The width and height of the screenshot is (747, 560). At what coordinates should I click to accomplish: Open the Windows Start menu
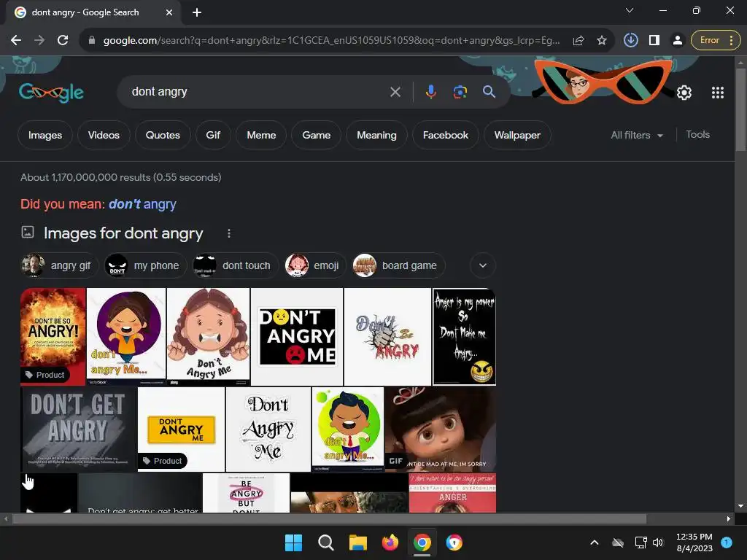(x=293, y=542)
